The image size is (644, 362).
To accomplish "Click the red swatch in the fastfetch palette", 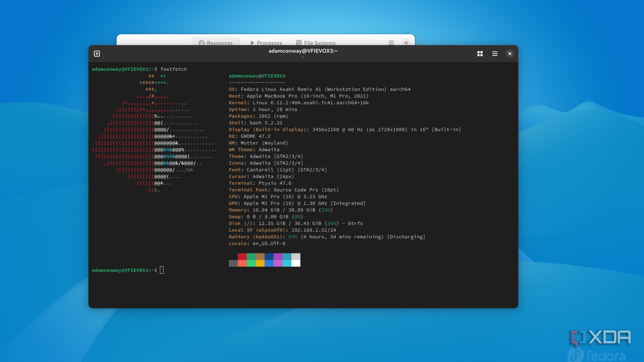I will coord(242,256).
